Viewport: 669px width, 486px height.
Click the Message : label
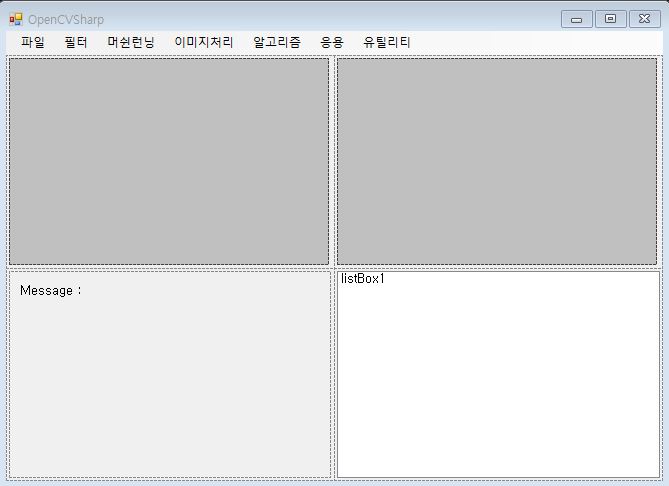pos(50,291)
